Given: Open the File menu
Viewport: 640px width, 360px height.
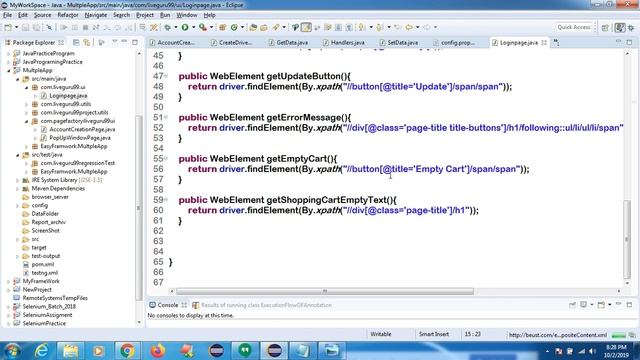Looking at the screenshot, I should 7,15.
